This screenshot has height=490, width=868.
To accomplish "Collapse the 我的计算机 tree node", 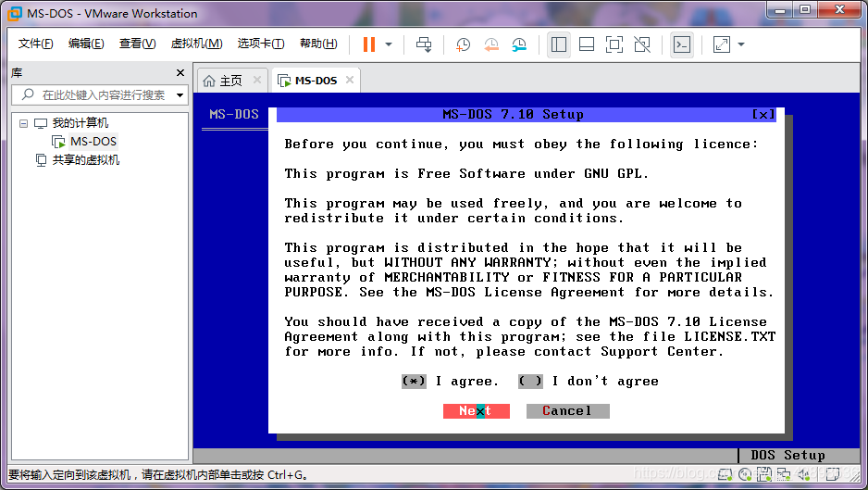I will click(23, 123).
